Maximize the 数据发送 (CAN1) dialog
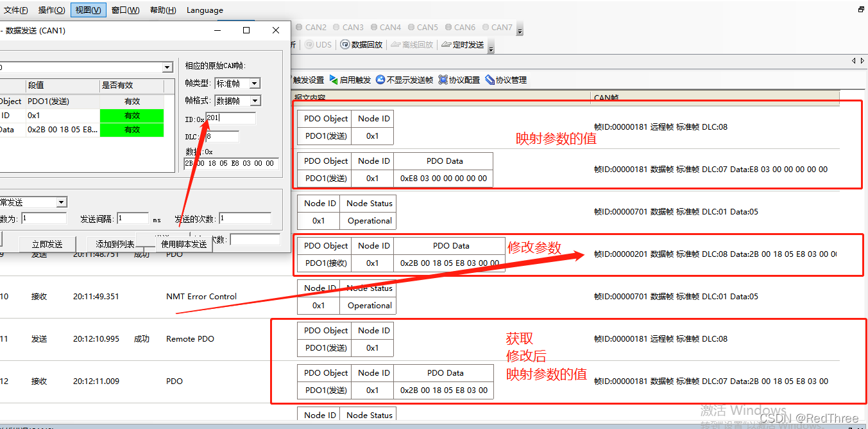This screenshot has width=868, height=429. 246,30
